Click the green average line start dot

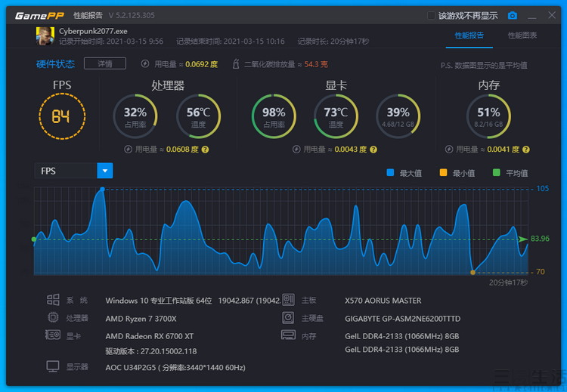click(34, 239)
